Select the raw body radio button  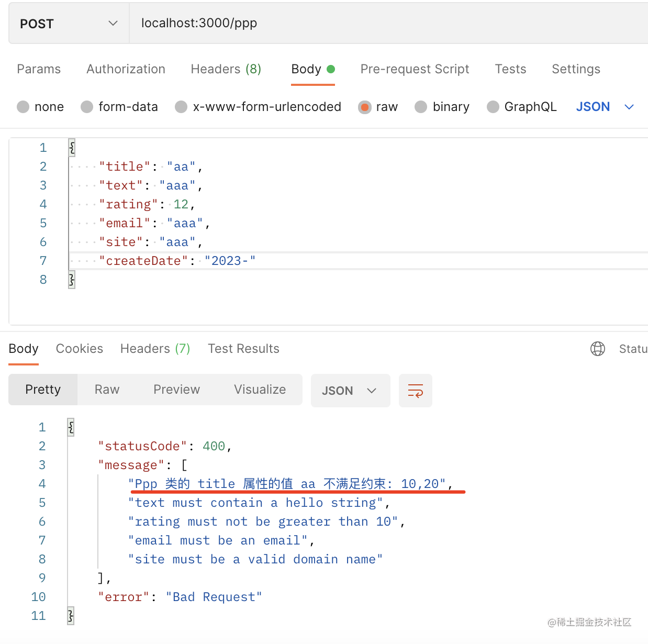pyautogui.click(x=364, y=107)
